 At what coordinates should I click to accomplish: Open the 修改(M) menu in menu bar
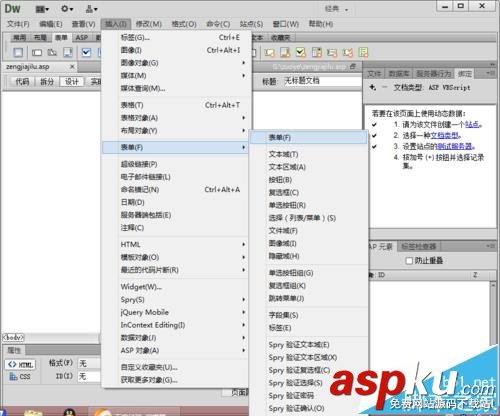[x=149, y=24]
